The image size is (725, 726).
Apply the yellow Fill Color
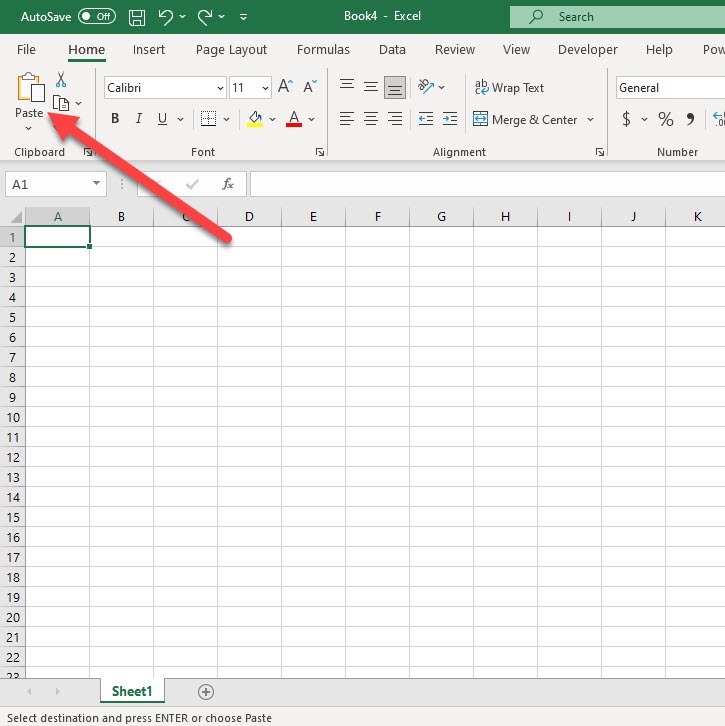pyautogui.click(x=255, y=119)
